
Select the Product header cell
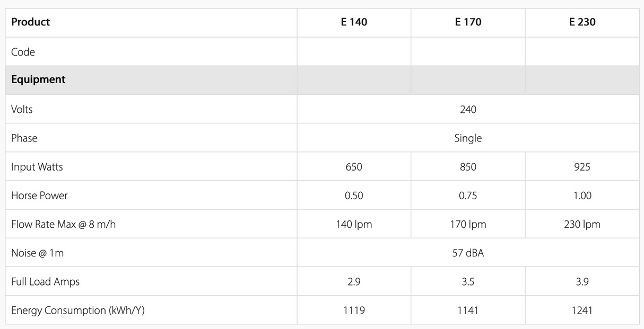tap(31, 22)
